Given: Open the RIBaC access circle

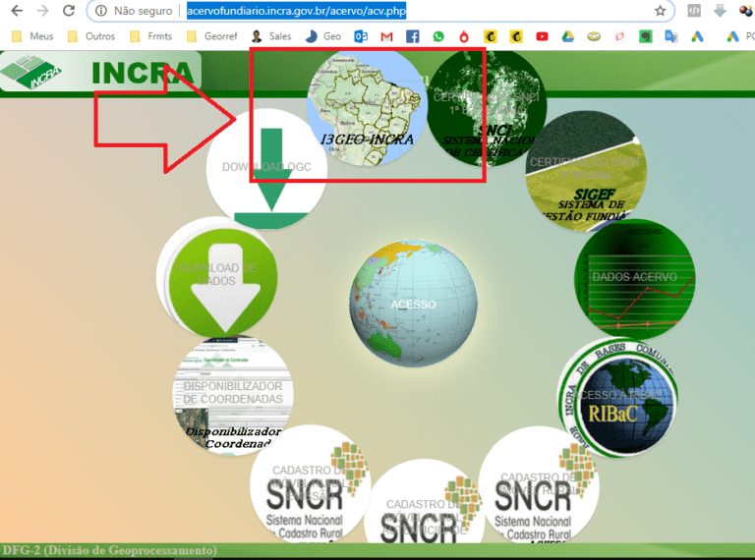Looking at the screenshot, I should (x=617, y=397).
